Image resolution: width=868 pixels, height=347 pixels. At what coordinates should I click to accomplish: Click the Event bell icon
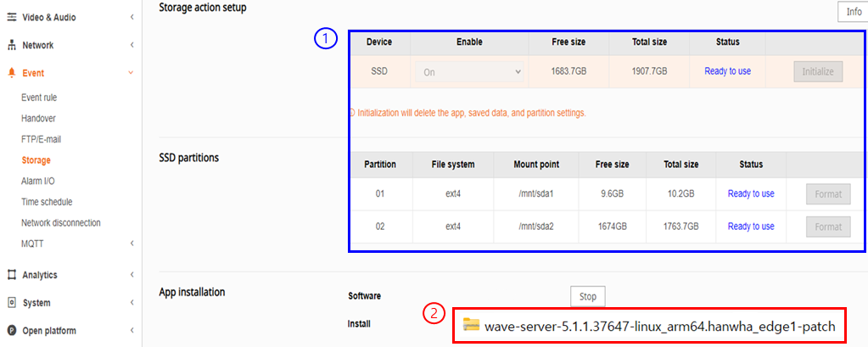[x=12, y=73]
